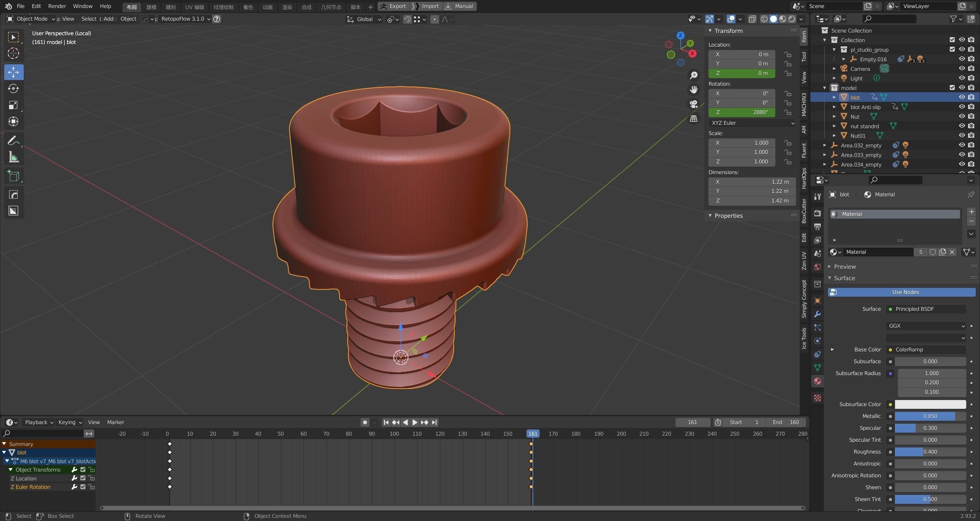Expand the Preview material panel
The image size is (980, 521).
844,266
